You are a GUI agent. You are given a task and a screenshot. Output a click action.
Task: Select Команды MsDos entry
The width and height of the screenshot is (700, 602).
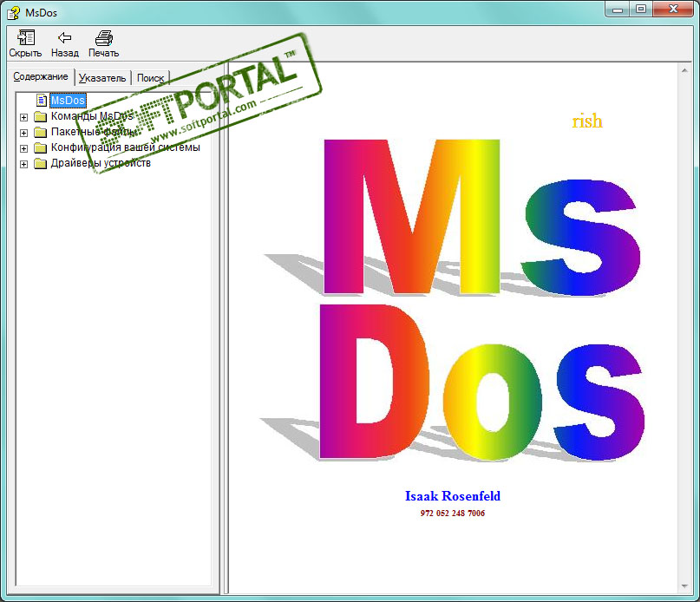point(92,116)
